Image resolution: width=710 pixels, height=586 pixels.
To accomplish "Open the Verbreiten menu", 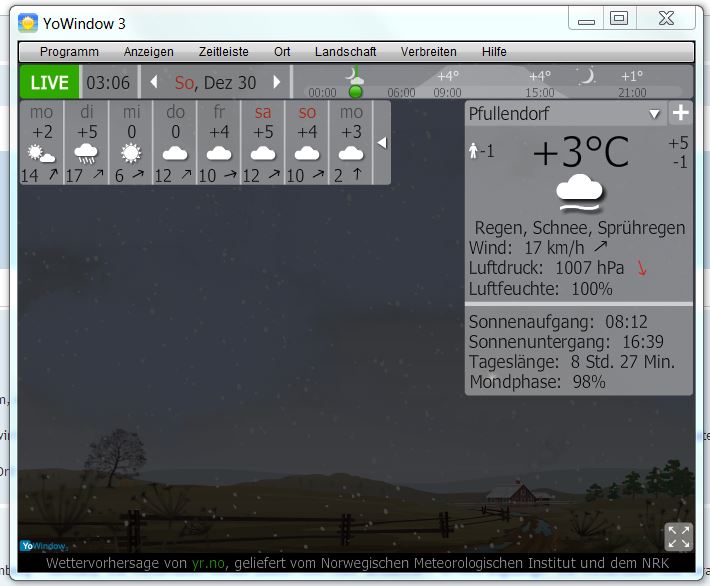I will point(428,52).
